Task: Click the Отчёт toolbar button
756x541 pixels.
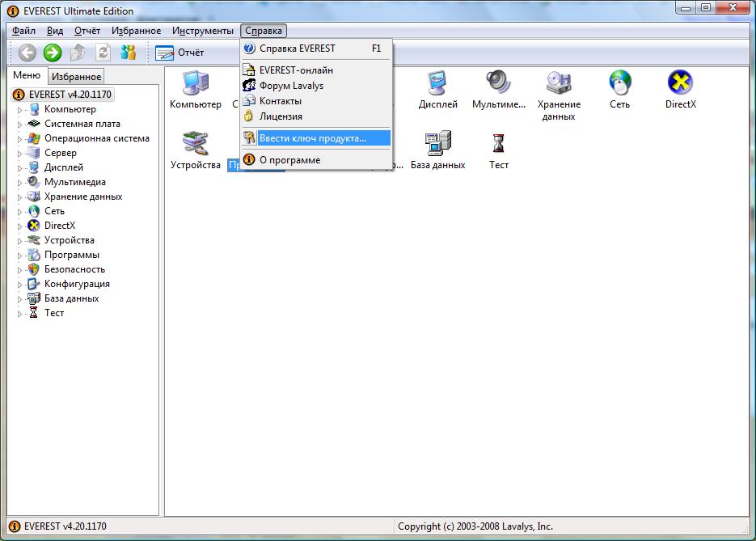Action: pos(180,53)
